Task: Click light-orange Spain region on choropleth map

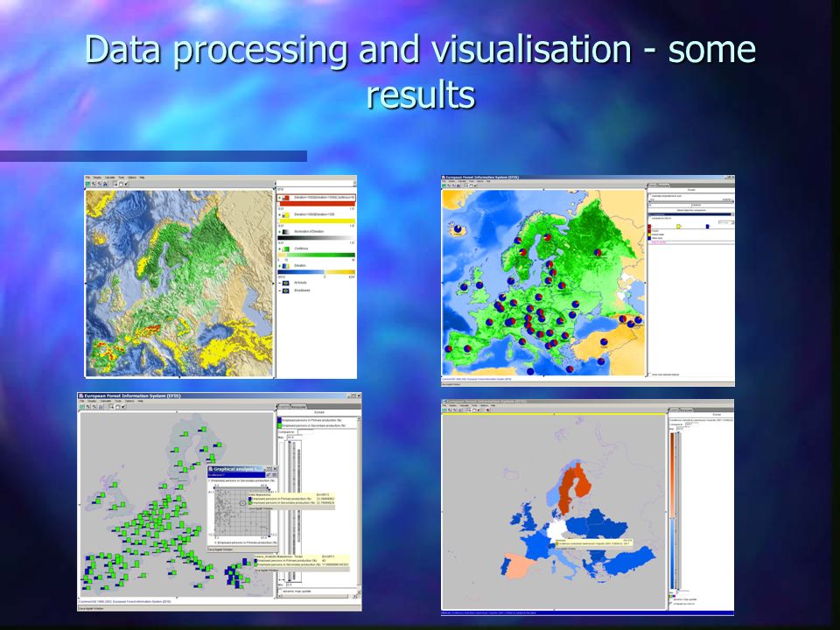Action: (x=520, y=567)
